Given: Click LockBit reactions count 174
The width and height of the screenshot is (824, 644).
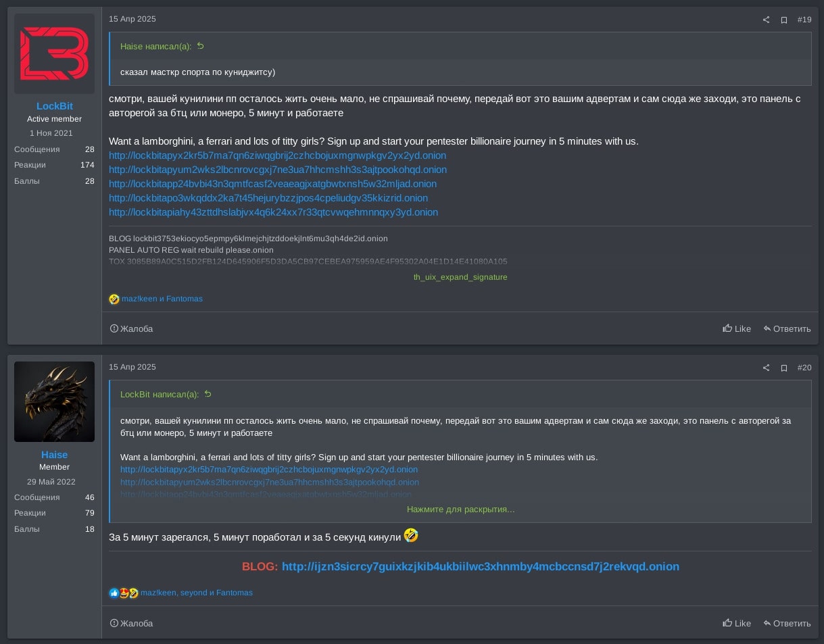Looking at the screenshot, I should pyautogui.click(x=87, y=165).
